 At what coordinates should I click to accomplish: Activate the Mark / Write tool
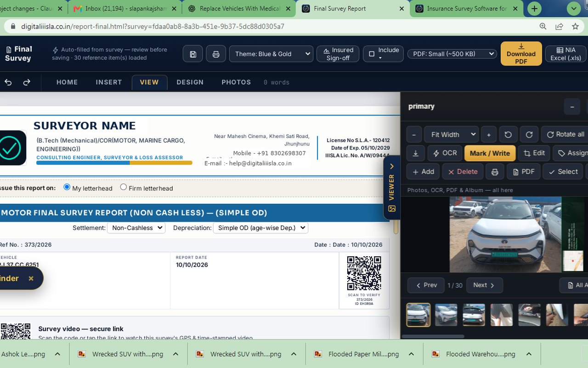click(490, 153)
